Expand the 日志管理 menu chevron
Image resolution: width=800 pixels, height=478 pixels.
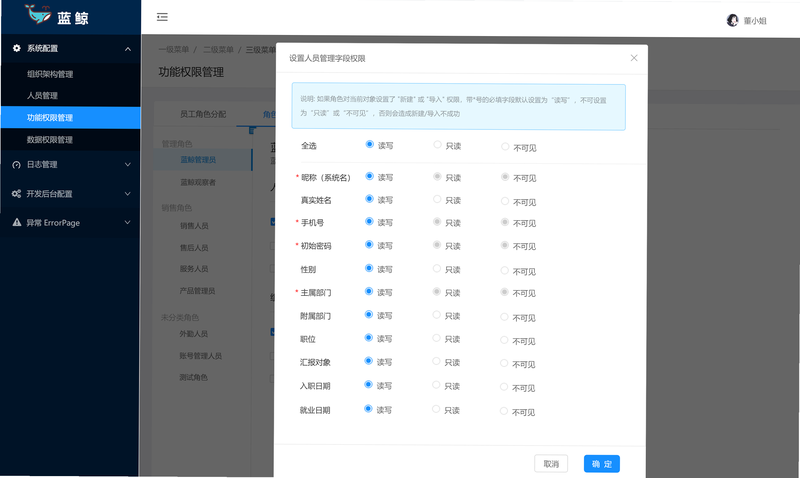pyautogui.click(x=128, y=164)
